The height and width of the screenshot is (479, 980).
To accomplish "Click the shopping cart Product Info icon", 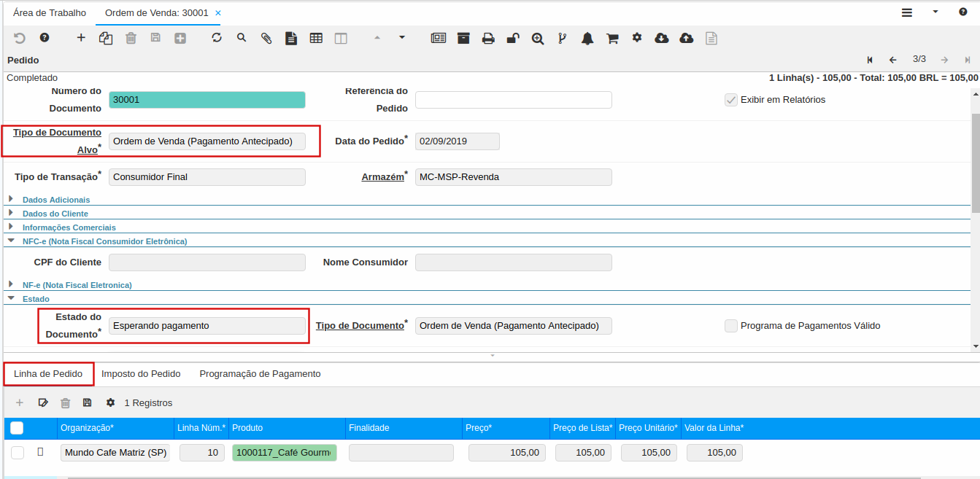I will point(612,39).
